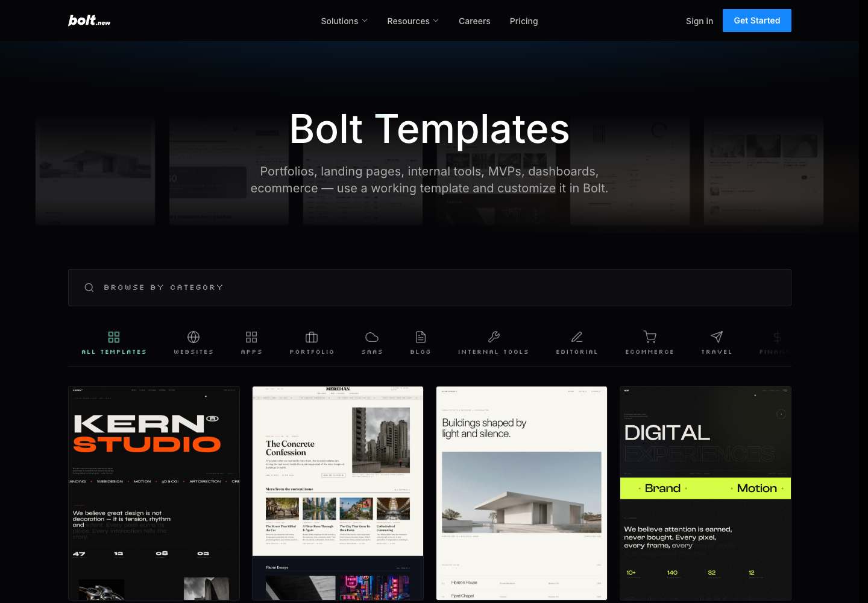The width and height of the screenshot is (868, 603).
Task: Select the Internal Tools wrench icon
Action: point(494,337)
